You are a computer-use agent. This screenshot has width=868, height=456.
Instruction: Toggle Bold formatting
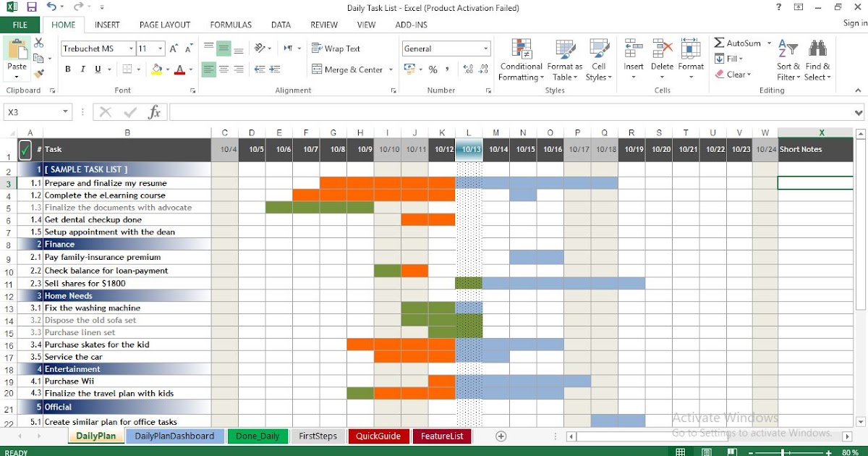click(67, 69)
